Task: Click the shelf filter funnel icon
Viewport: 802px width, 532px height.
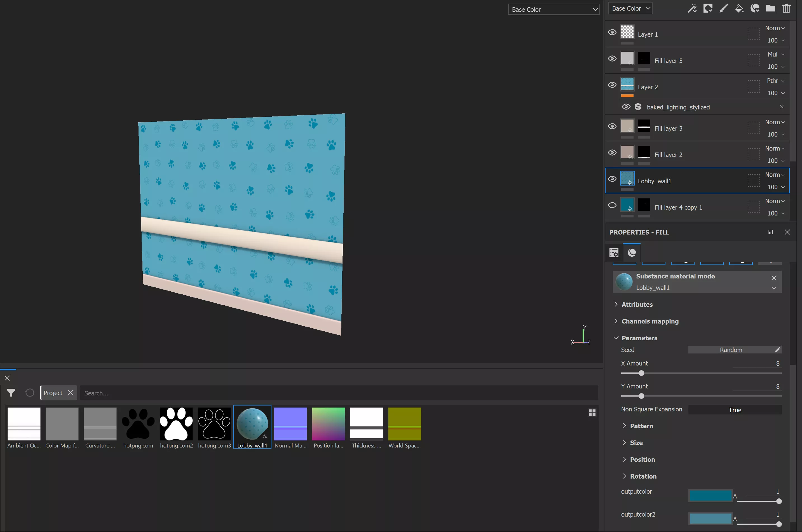Action: [x=11, y=393]
